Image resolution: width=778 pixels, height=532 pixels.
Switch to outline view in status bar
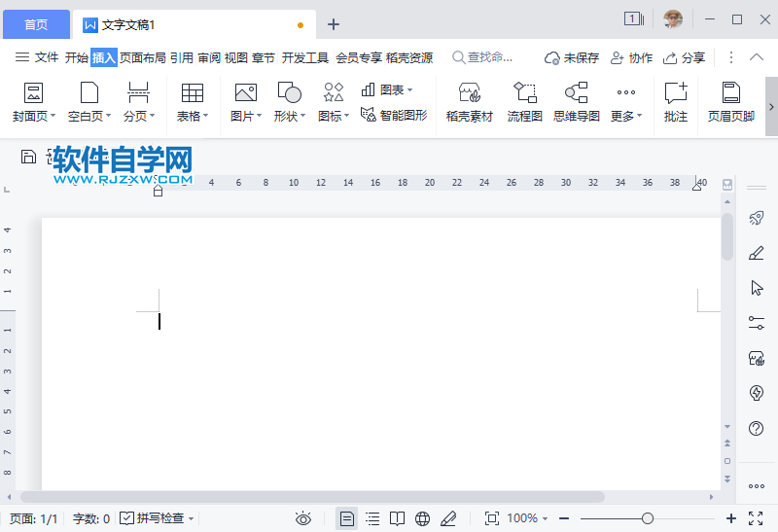372,519
